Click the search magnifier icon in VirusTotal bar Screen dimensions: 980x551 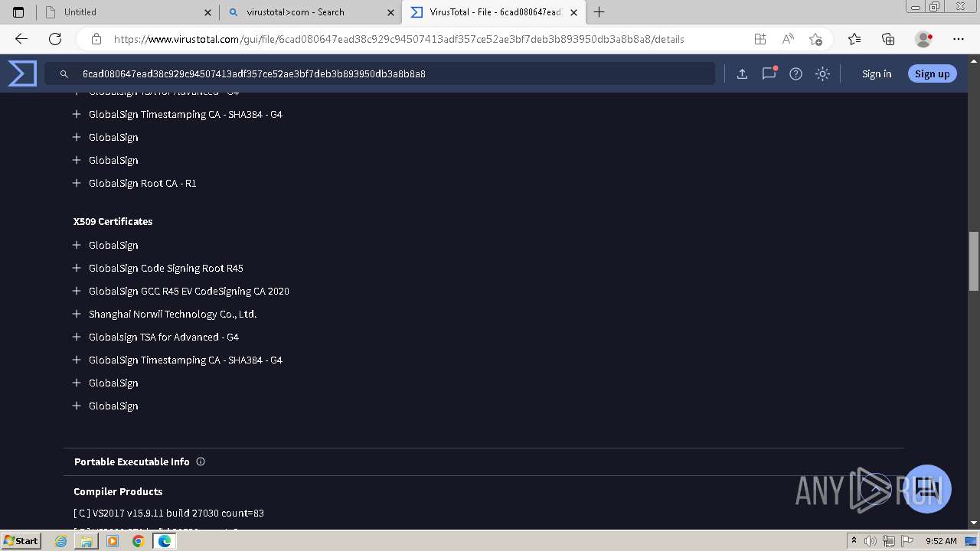pyautogui.click(x=64, y=74)
